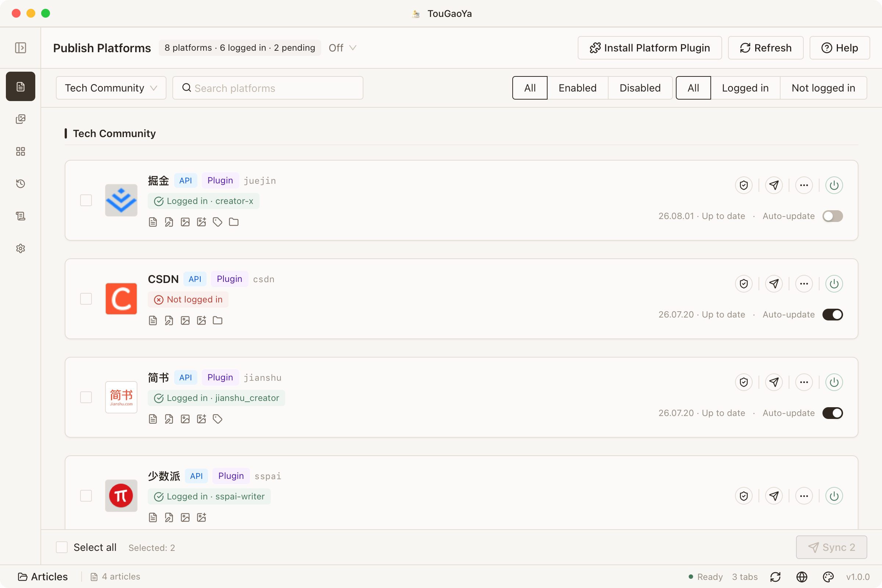
Task: Click the Sync 2 button
Action: pyautogui.click(x=831, y=548)
